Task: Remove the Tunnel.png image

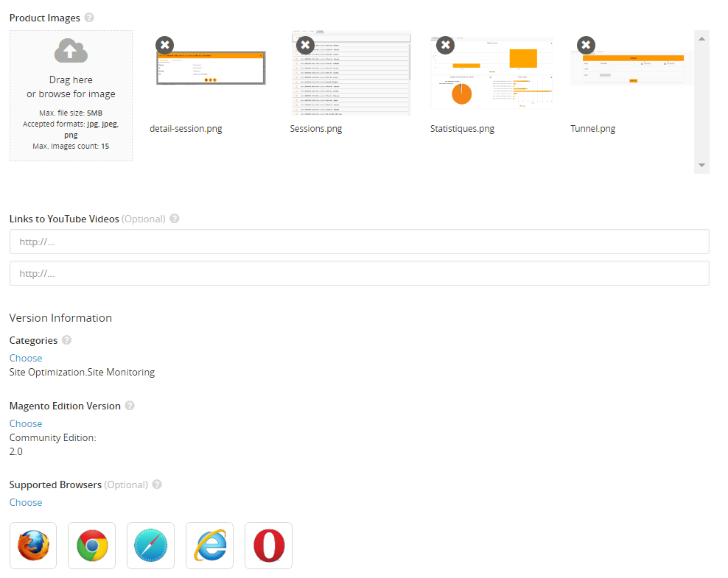Action: [586, 46]
